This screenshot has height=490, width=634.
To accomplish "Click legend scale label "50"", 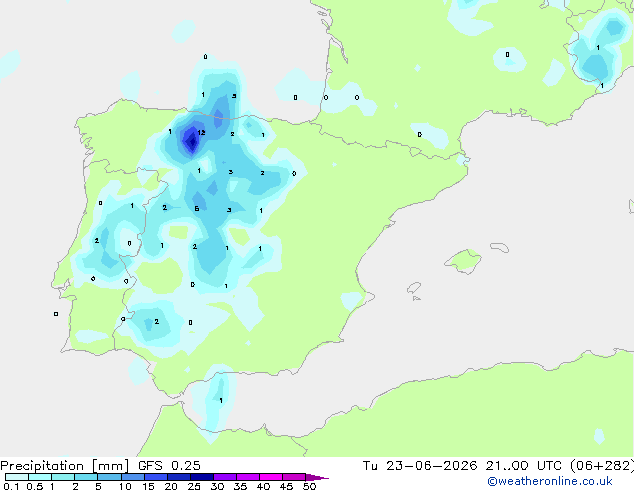I will [x=309, y=486].
